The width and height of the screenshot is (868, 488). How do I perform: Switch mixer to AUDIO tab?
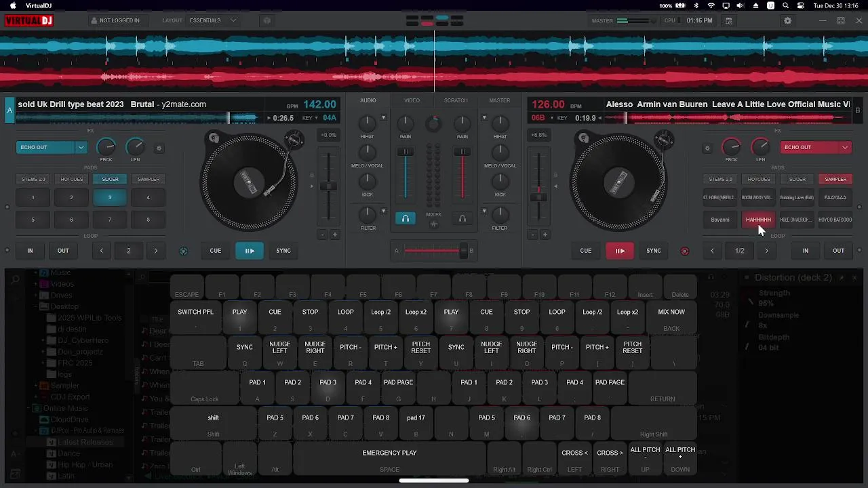coord(368,100)
